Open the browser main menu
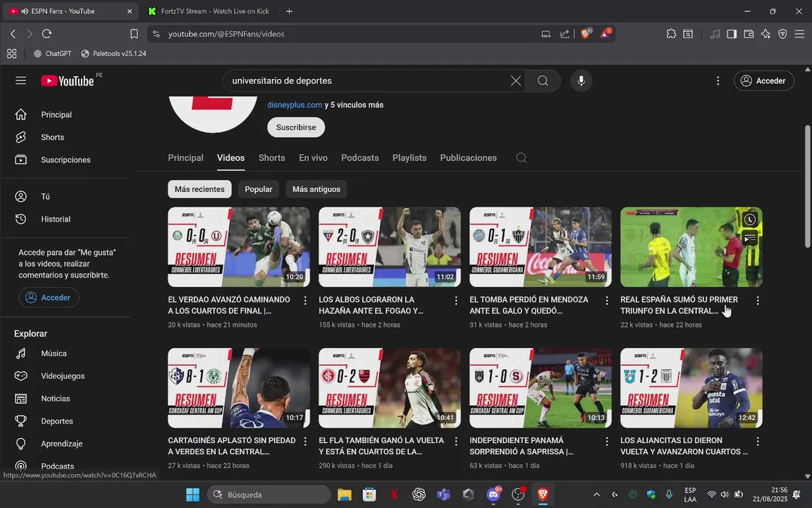812x508 pixels. (x=799, y=34)
